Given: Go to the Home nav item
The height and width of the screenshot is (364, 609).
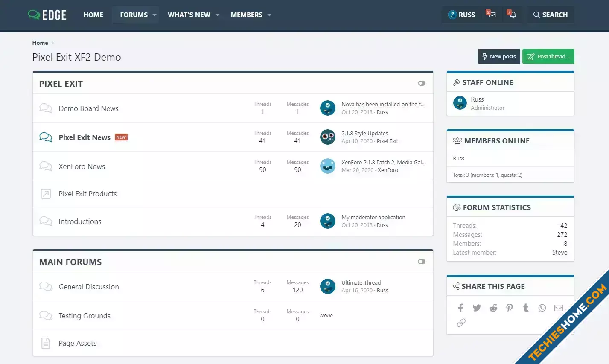Looking at the screenshot, I should tap(93, 15).
